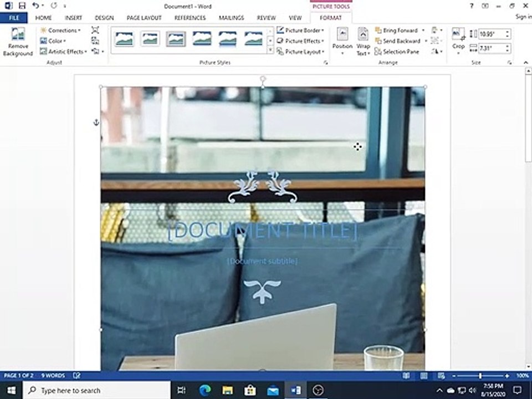Click the rotation handle above the picture

[x=263, y=79]
